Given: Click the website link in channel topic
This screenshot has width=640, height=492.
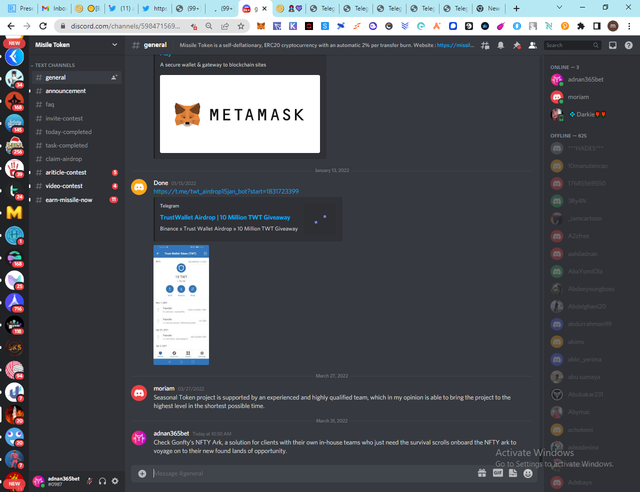Looking at the screenshot, I should [456, 45].
